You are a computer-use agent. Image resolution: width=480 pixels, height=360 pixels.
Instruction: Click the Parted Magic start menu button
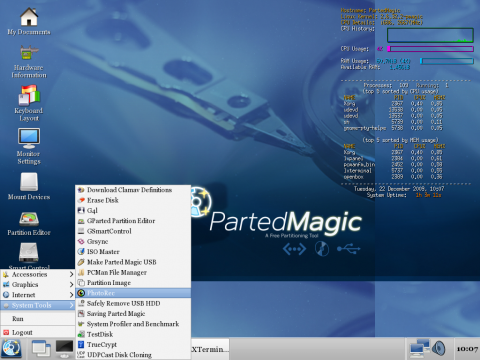tap(12, 349)
